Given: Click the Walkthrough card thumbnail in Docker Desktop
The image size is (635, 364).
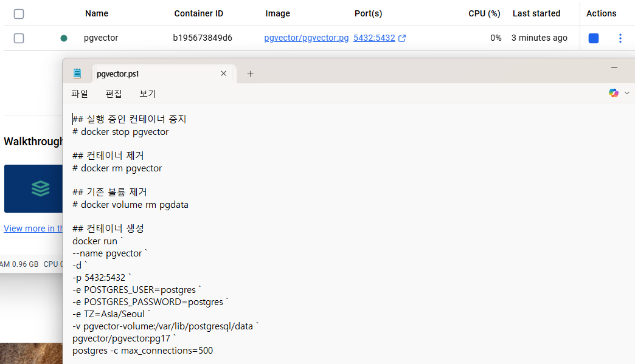Looking at the screenshot, I should (33, 188).
